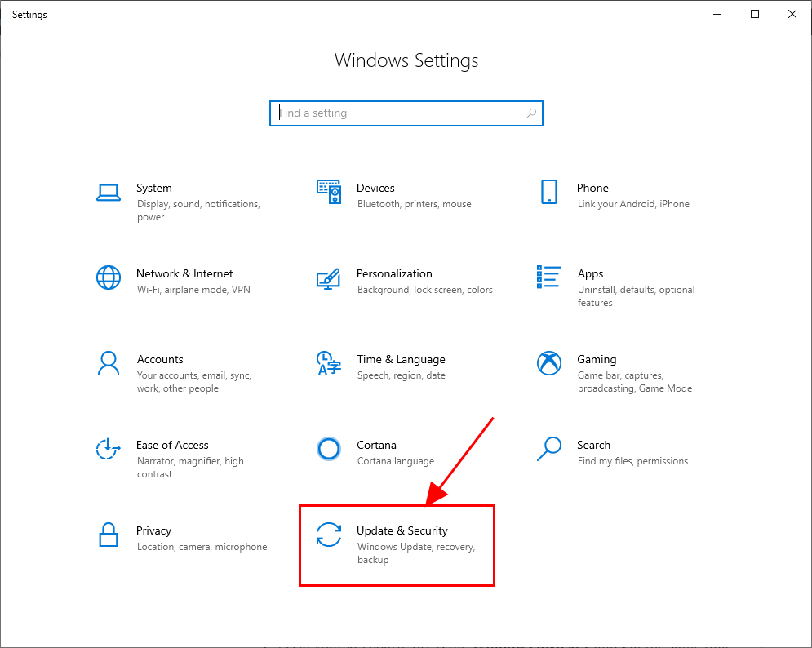Click 'Bluetooth, printers, mouse' description
This screenshot has height=648, width=812.
coord(415,204)
